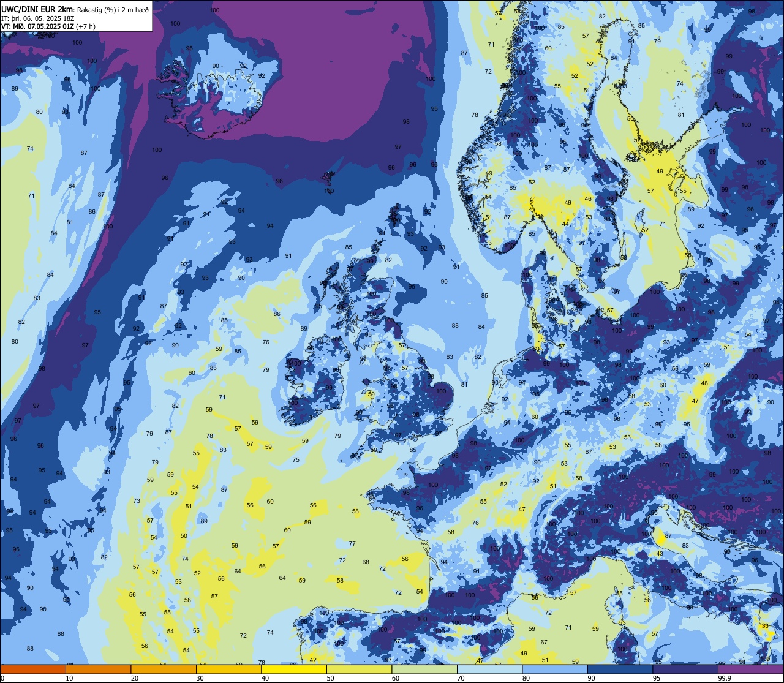Click the 0–10 dark orange legend segment
The height and width of the screenshot is (683, 784).
pos(33,669)
